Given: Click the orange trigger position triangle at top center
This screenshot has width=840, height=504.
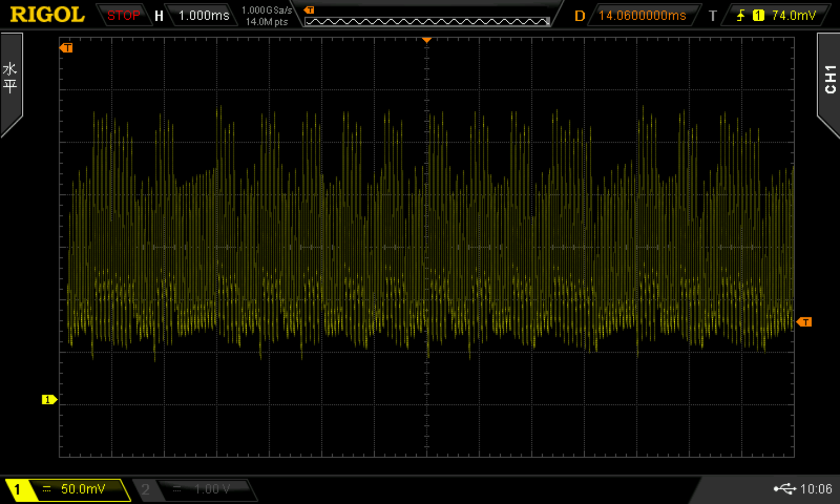Looking at the screenshot, I should coord(427,40).
